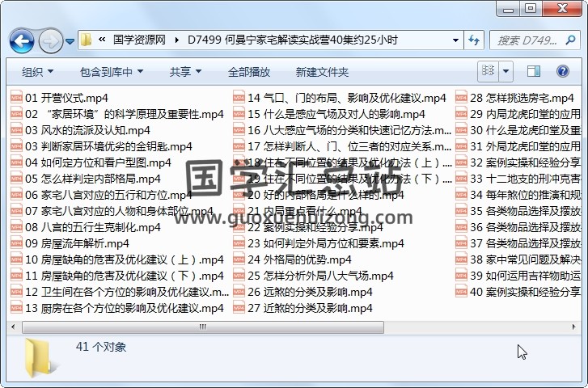The image size is (588, 388).
Task: Click 新建文件夹 button
Action: pos(322,72)
